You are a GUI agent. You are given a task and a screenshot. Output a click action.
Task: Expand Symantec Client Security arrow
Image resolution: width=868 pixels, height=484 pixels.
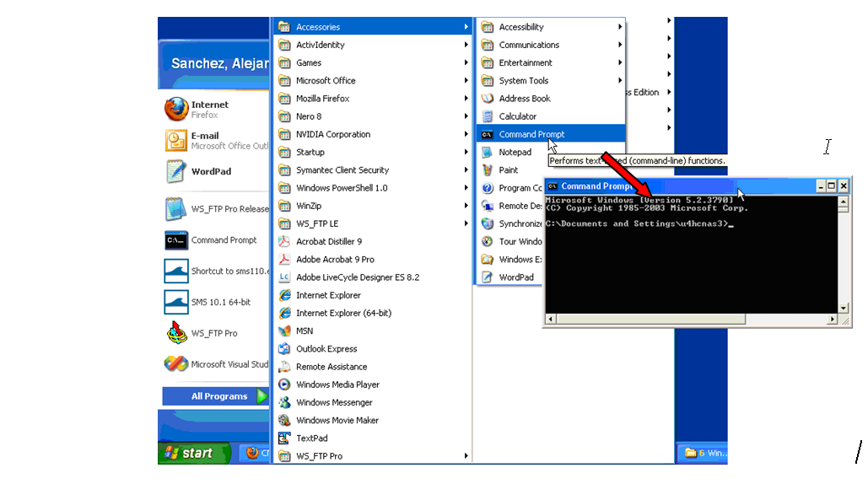pos(466,169)
